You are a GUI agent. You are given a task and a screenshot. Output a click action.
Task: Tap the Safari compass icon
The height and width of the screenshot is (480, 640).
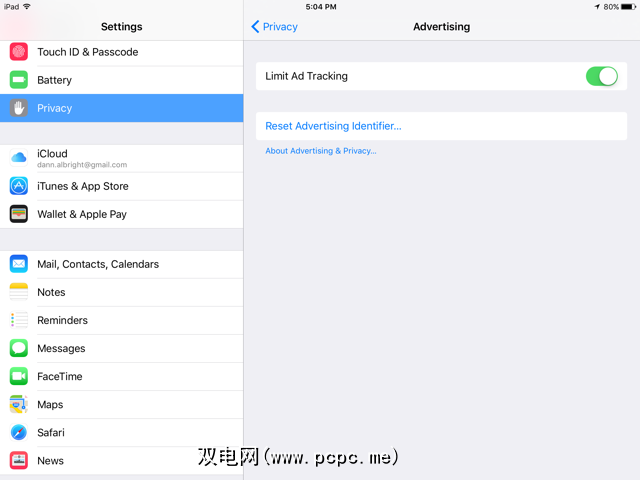pos(19,433)
